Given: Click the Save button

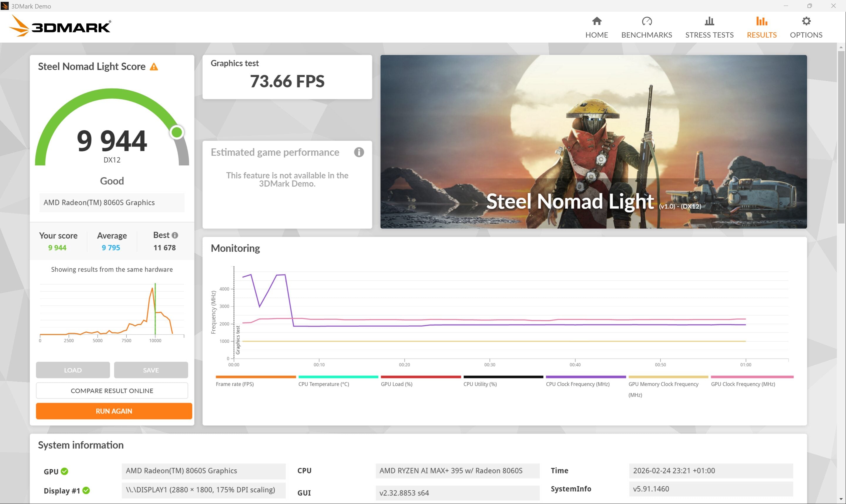Looking at the screenshot, I should click(x=151, y=370).
